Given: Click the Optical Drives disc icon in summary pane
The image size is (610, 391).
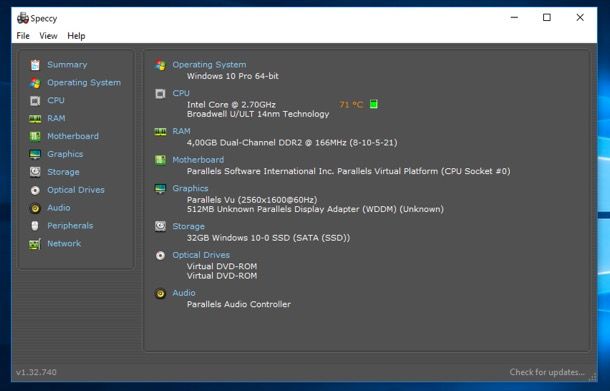Looking at the screenshot, I should click(160, 255).
